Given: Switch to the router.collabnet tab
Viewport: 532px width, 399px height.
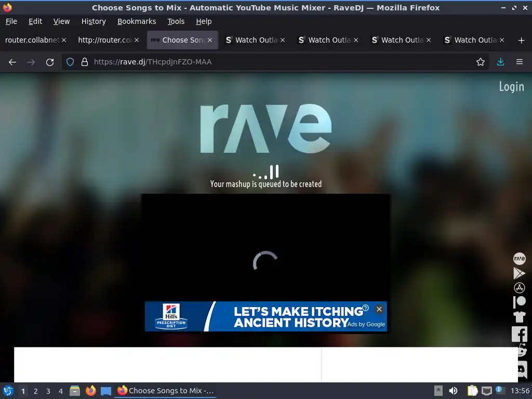Looking at the screenshot, I should tap(31, 40).
